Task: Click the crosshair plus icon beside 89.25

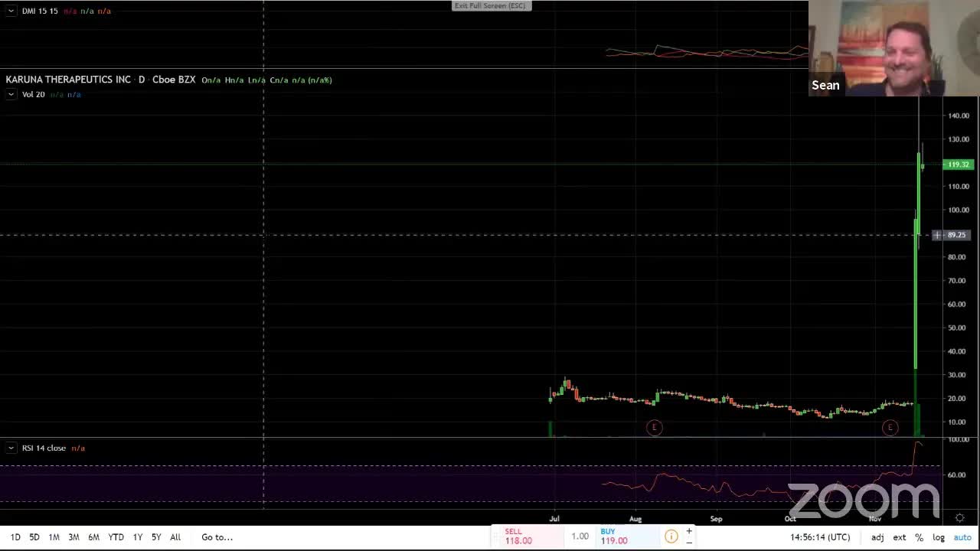Action: point(937,235)
